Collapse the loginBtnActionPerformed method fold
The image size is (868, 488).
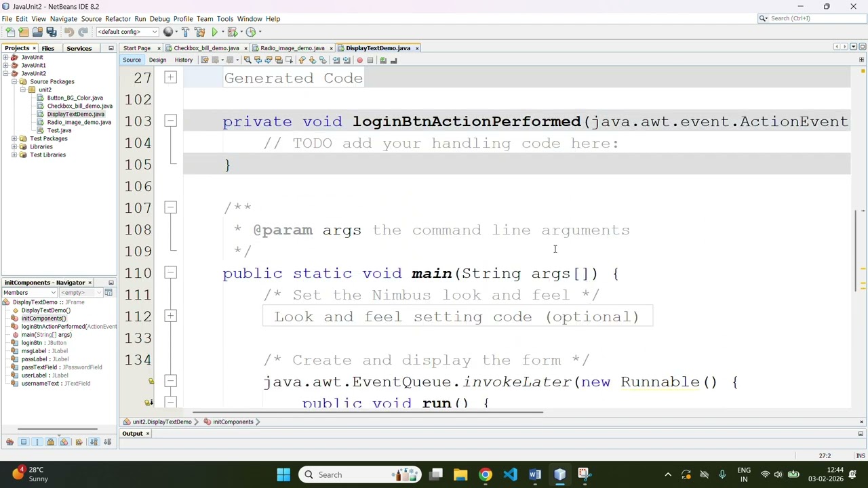click(x=171, y=121)
